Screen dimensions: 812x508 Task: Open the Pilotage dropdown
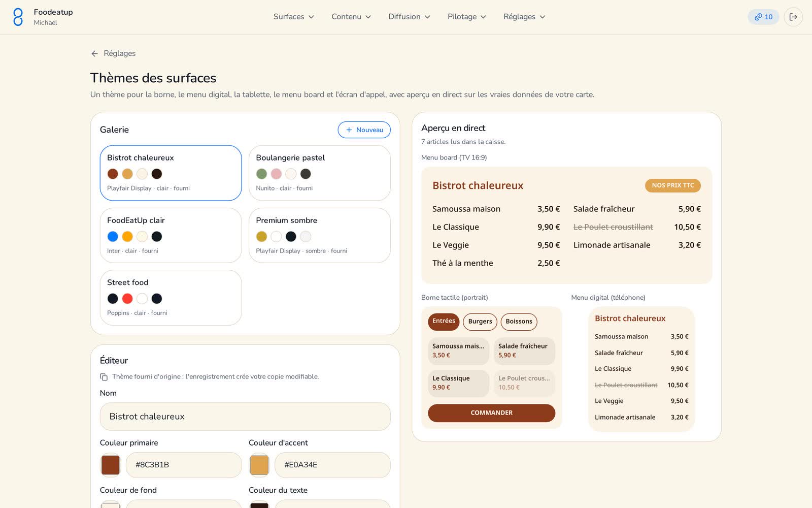(x=467, y=17)
